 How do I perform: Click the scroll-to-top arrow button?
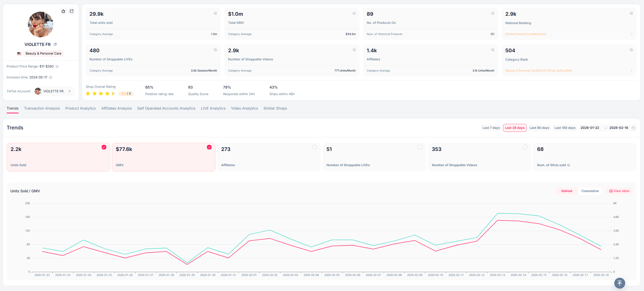click(619, 283)
